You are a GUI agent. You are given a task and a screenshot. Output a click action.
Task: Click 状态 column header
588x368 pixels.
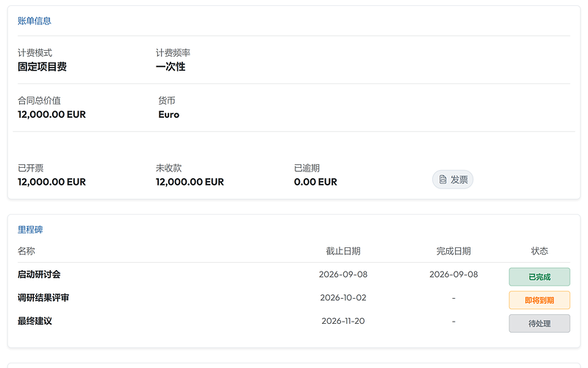[x=539, y=251]
